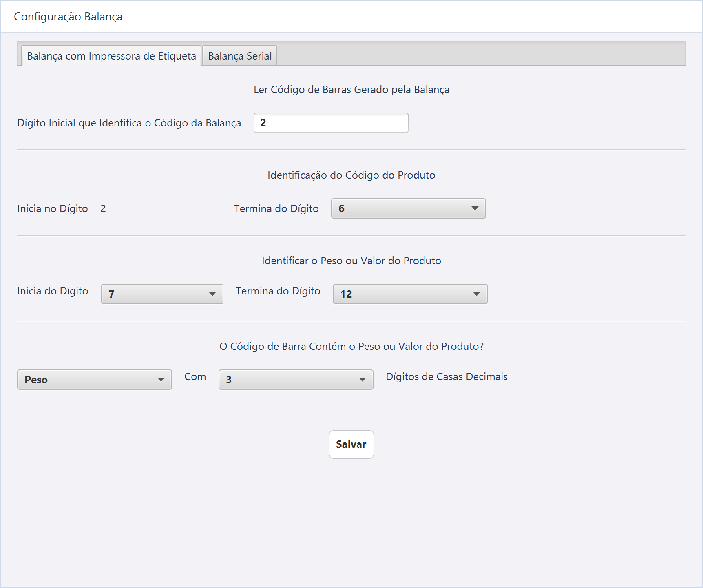Click the 'Dígito Inicial que Identifica o Código da Balança' label
The image size is (703, 588).
tap(129, 123)
